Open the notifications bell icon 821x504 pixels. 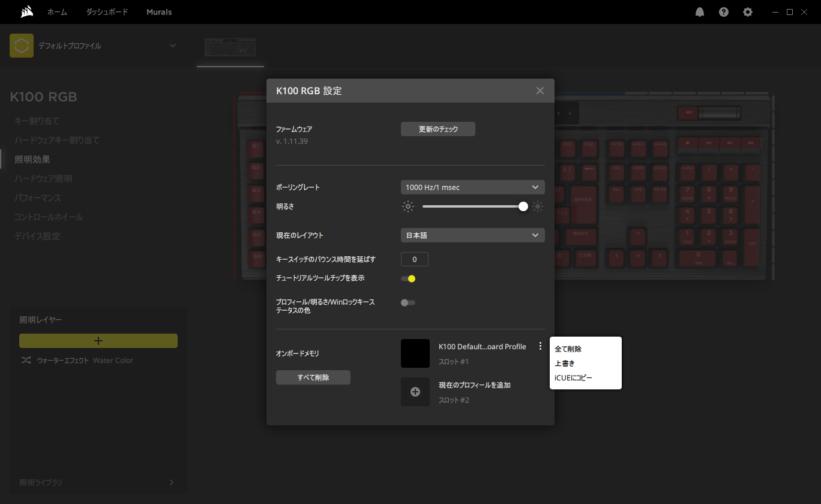(700, 12)
